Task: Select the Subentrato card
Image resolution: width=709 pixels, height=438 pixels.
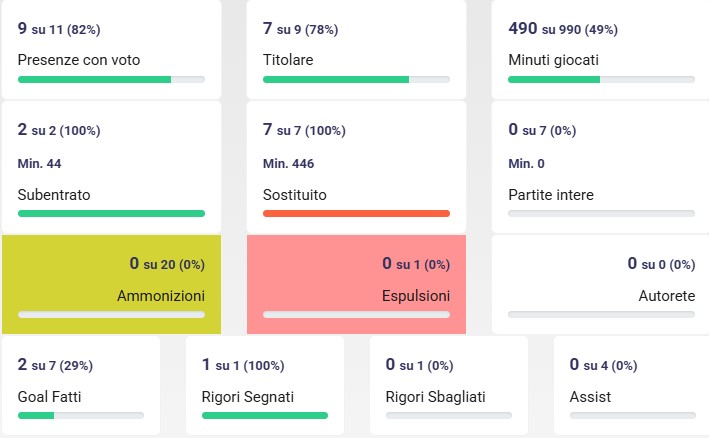Action: coord(110,166)
